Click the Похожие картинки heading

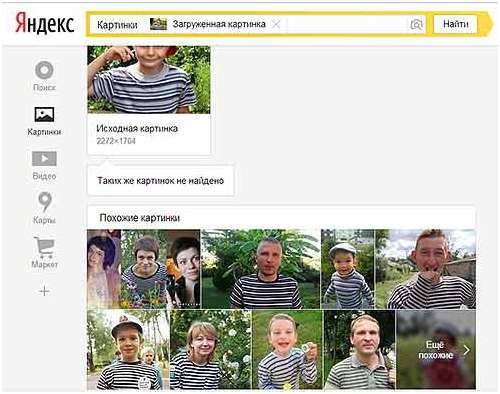pyautogui.click(x=140, y=218)
